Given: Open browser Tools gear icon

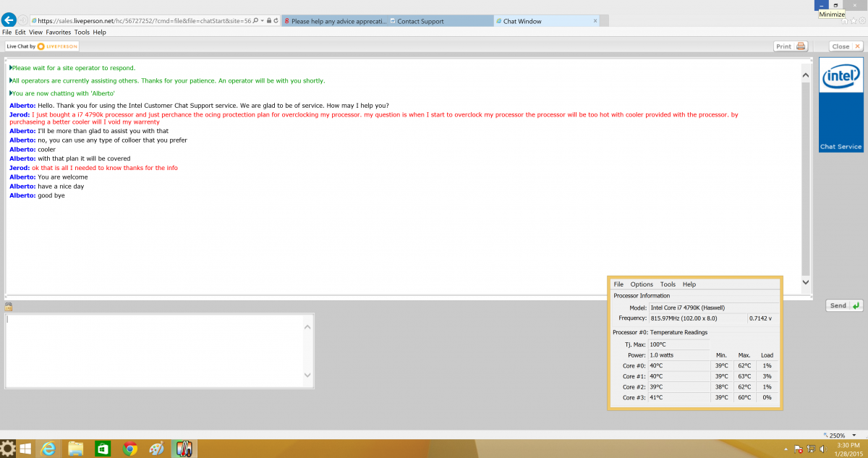Looking at the screenshot, I should [861, 21].
